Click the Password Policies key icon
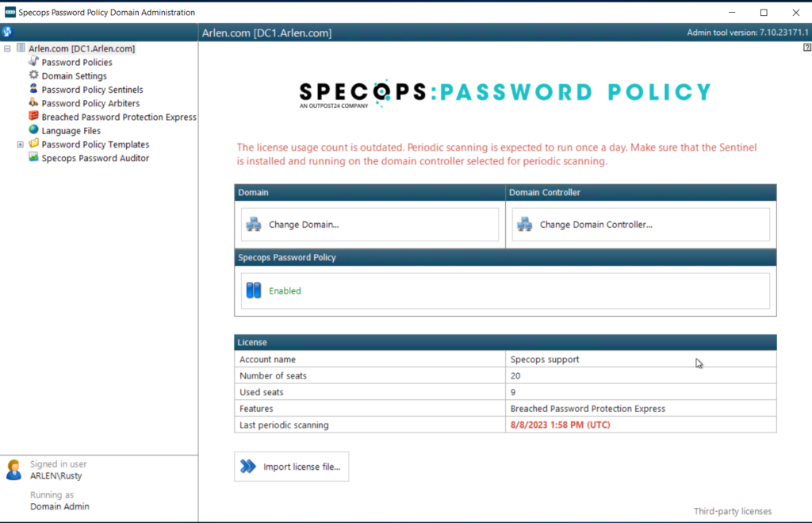 pos(33,61)
